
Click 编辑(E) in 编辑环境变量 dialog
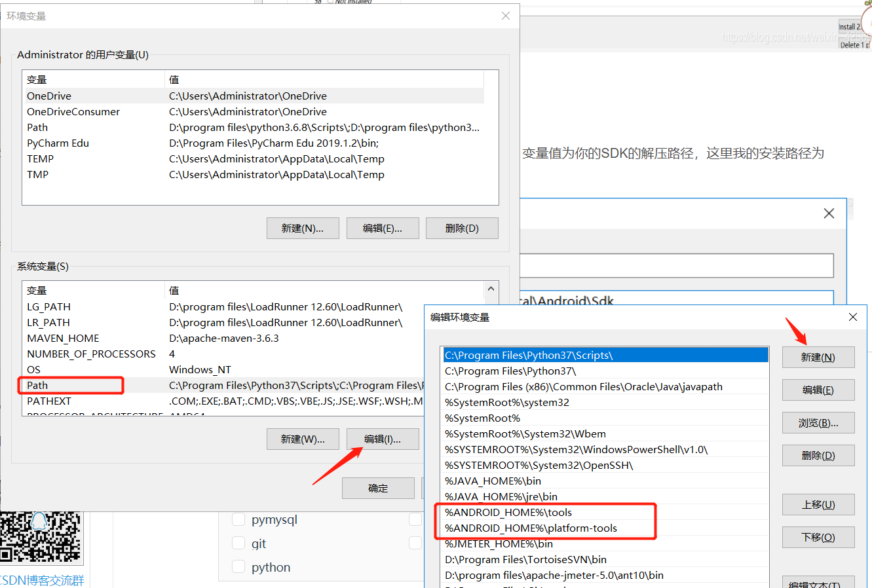click(818, 390)
